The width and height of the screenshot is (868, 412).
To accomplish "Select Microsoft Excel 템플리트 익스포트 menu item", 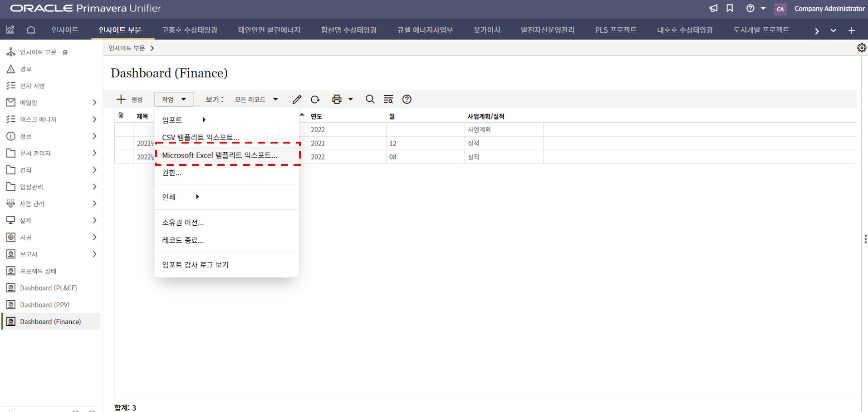I will coord(220,155).
